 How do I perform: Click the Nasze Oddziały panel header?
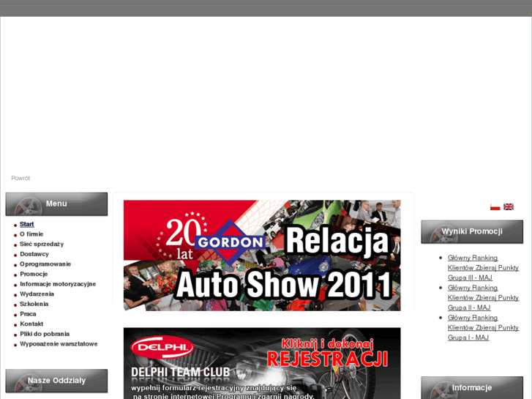pos(56,381)
